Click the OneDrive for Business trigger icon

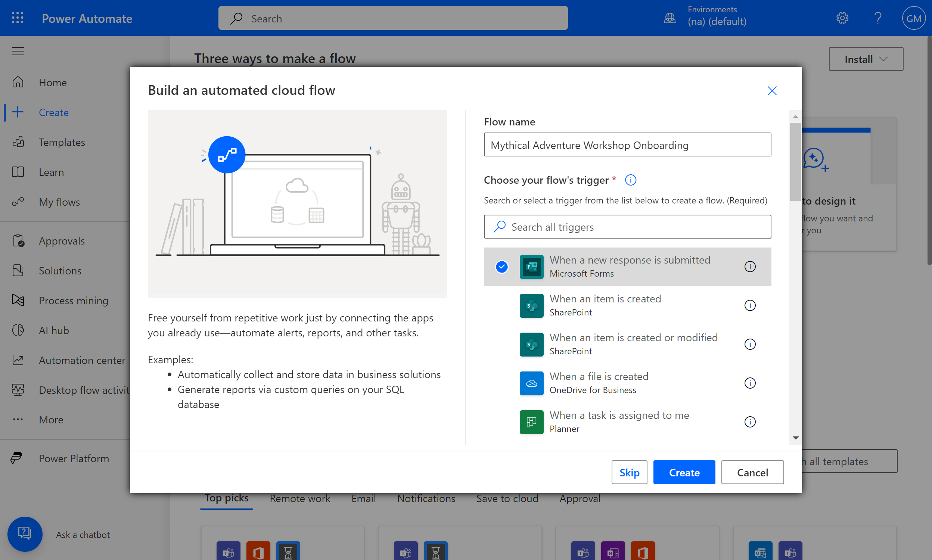tap(531, 383)
